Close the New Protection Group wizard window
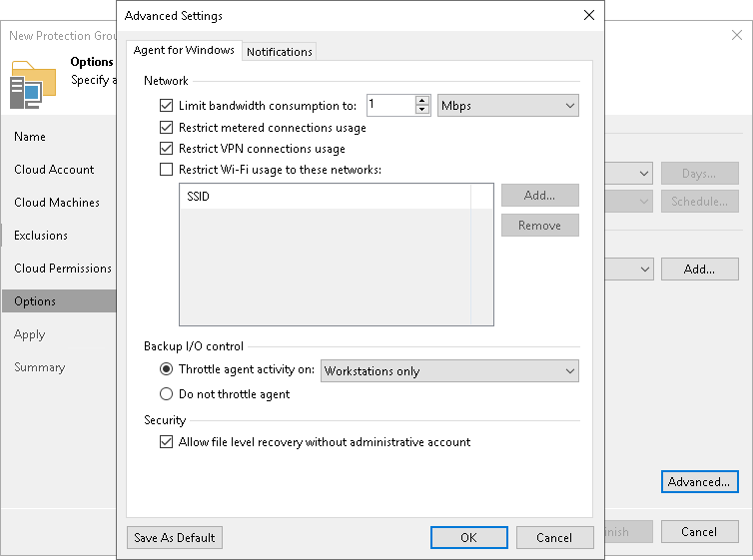This screenshot has width=753, height=560. pos(737,35)
